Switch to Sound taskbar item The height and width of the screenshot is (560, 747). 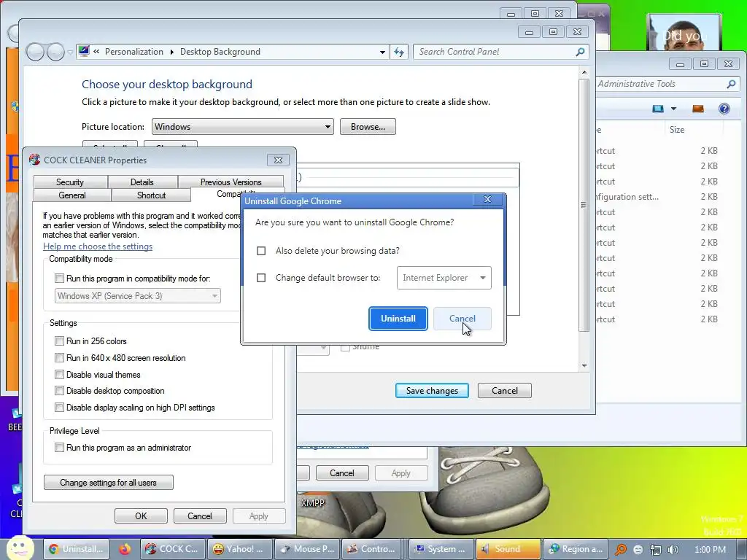click(x=508, y=549)
